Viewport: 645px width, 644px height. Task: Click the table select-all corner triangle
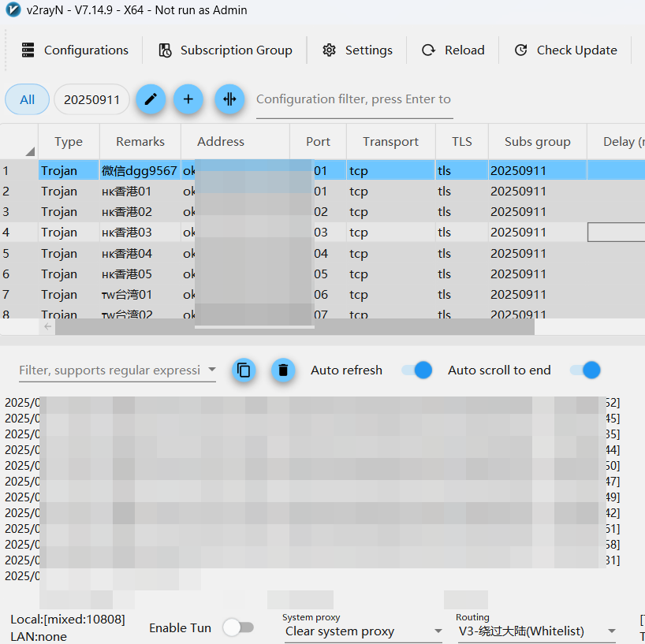pos(29,150)
